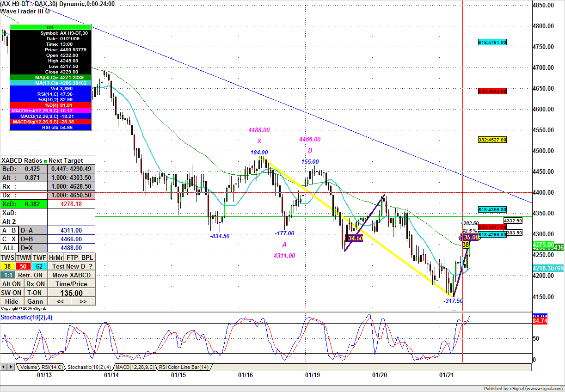The width and height of the screenshot is (565, 392).
Task: Toggle the 1:1 ratio button
Action: [7, 275]
